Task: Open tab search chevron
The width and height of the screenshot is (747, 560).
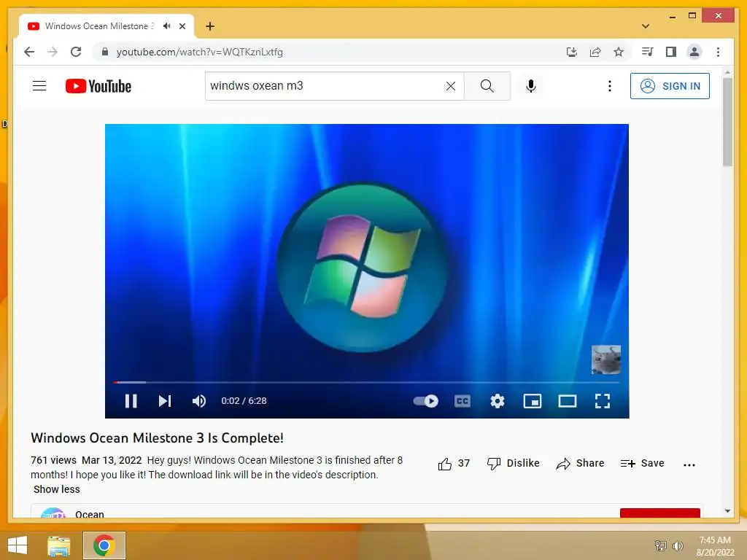Action: [646, 26]
